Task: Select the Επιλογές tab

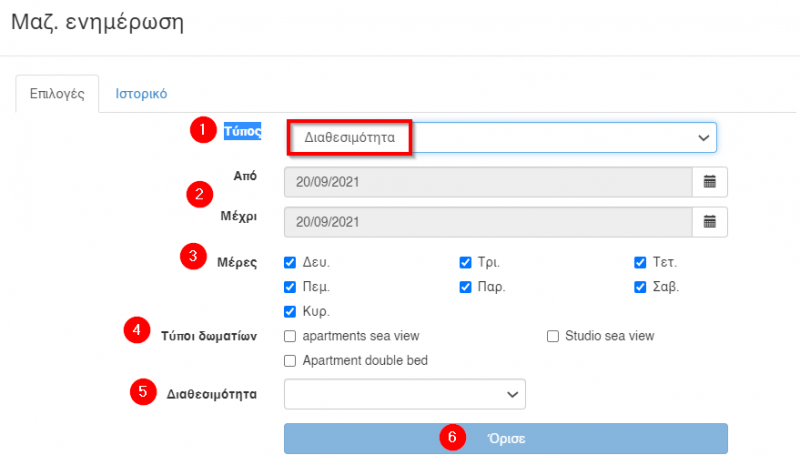Action: point(57,94)
